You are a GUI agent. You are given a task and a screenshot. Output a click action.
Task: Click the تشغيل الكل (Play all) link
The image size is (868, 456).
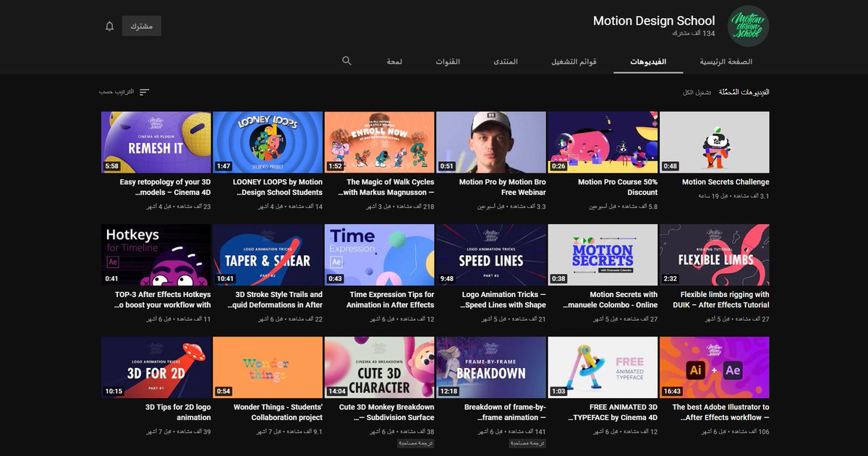[x=697, y=93]
